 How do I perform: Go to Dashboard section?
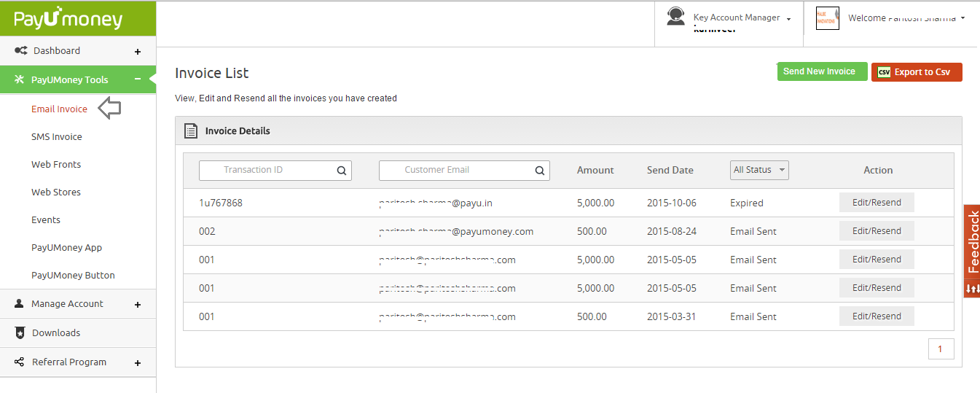(57, 50)
